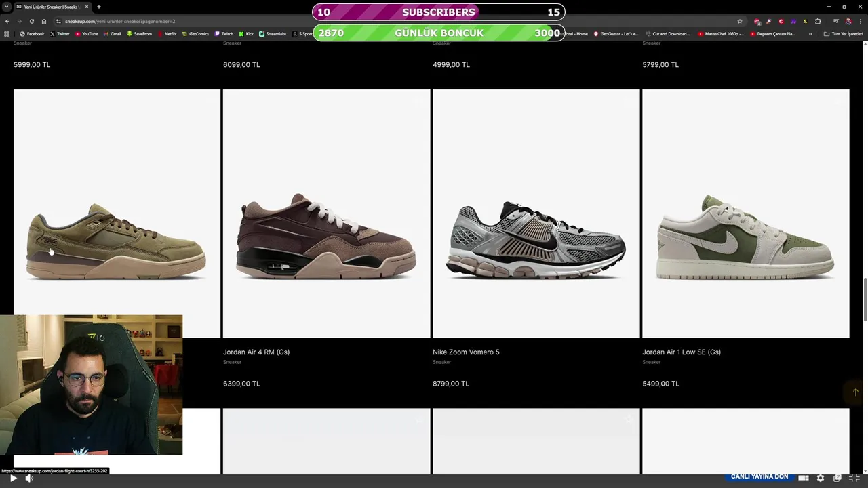Screen dimensions: 868x488
Task: Open the YouTube bookmark
Action: [87, 33]
